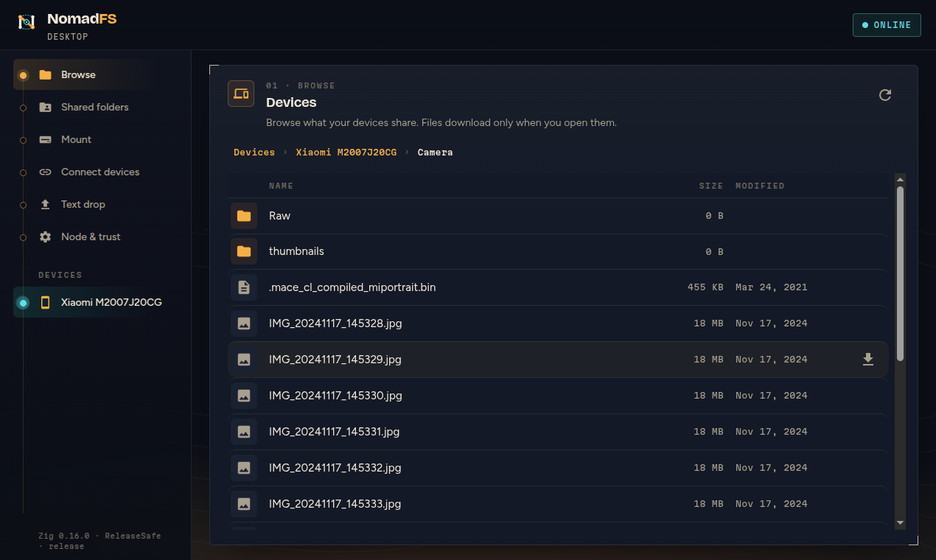Navigate to Devices breadcrumb
The image size is (936, 560).
point(254,152)
